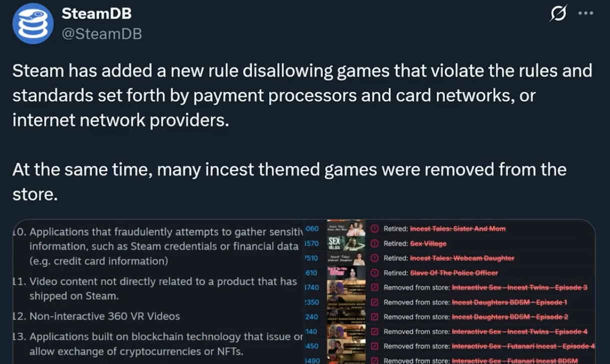
Task: Open the Incest Tales: Sister And Mom thumbnail
Action: pyautogui.click(x=346, y=228)
